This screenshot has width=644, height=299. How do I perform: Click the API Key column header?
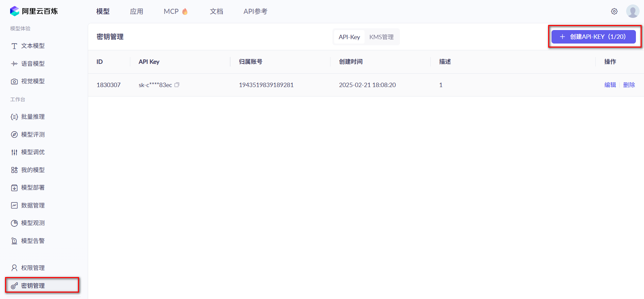149,62
